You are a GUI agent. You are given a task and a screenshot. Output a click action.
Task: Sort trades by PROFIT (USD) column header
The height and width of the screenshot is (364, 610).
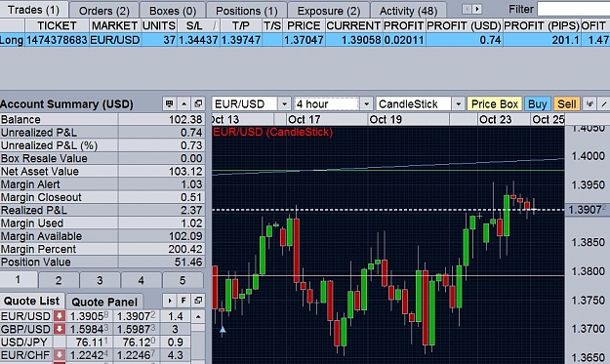(x=464, y=25)
